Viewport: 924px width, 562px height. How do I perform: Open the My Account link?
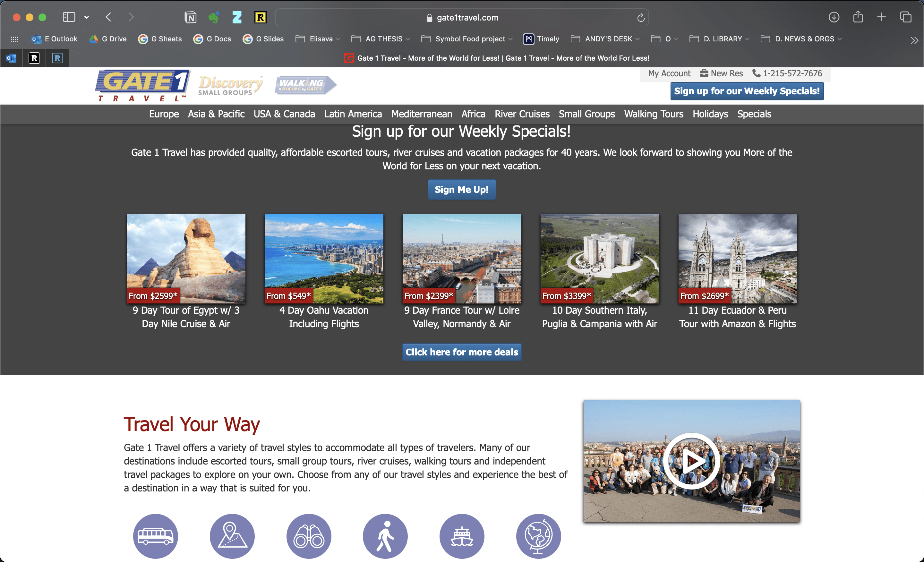tap(669, 73)
